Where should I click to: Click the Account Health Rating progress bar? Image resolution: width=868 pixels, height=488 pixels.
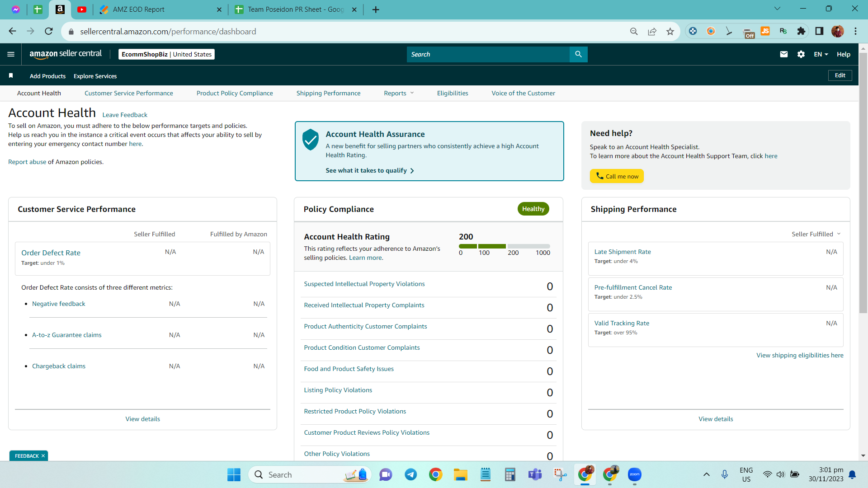(x=505, y=246)
